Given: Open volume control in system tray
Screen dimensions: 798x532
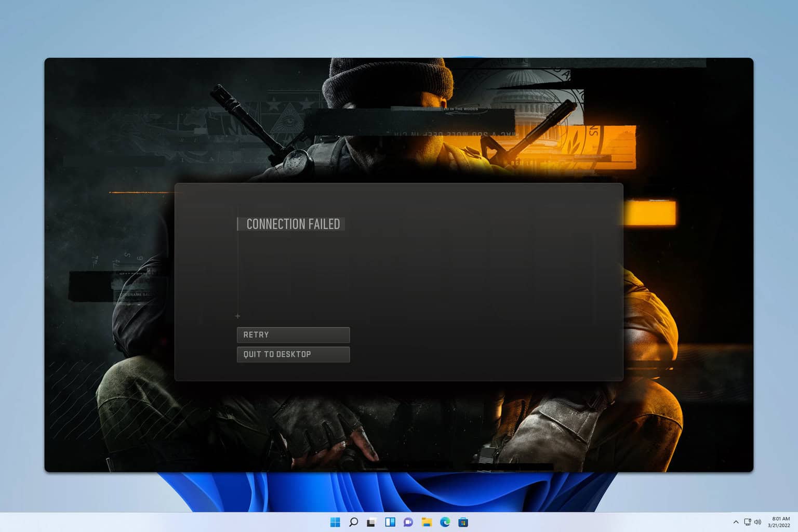Looking at the screenshot, I should [757, 522].
